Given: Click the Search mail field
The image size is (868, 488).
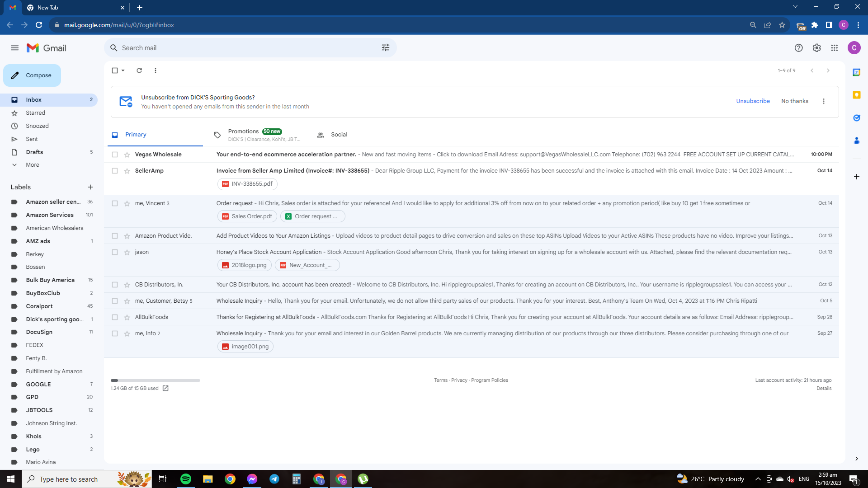Looking at the screenshot, I should [250, 48].
